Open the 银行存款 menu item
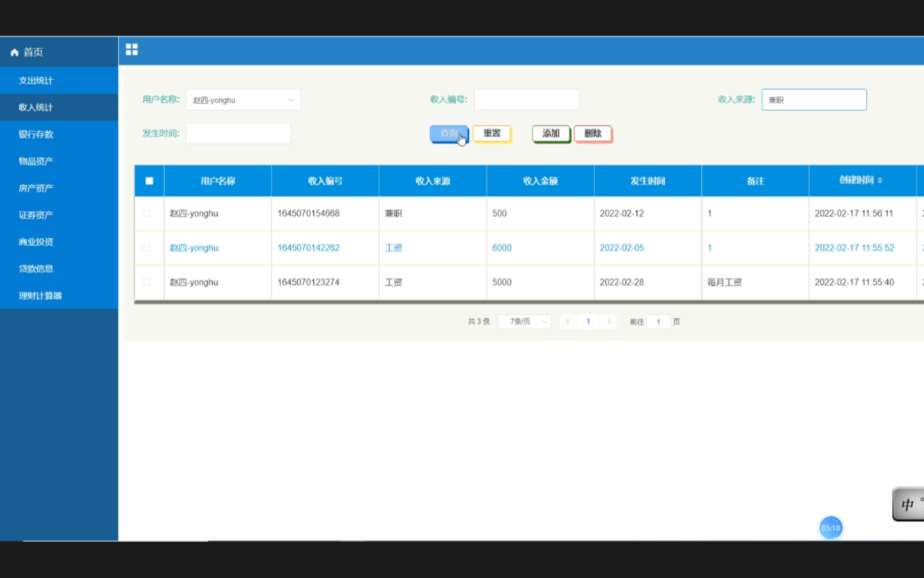This screenshot has height=578, width=924. pos(59,134)
